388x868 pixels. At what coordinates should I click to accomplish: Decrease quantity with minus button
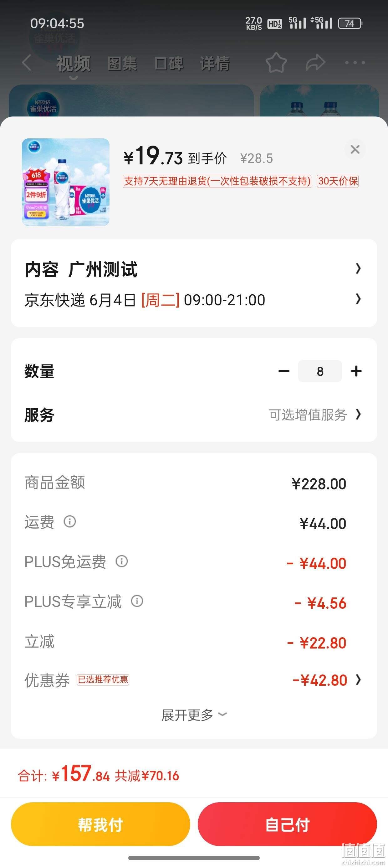(x=284, y=371)
